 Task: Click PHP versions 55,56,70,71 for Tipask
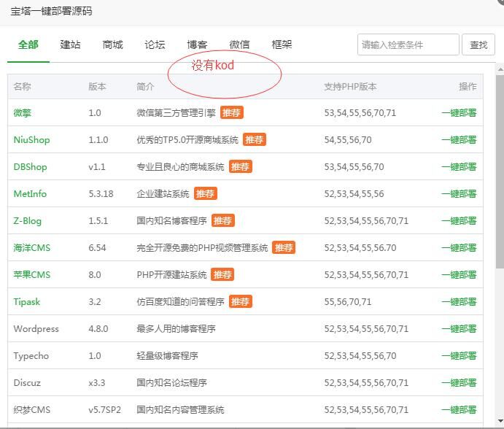[x=348, y=302]
